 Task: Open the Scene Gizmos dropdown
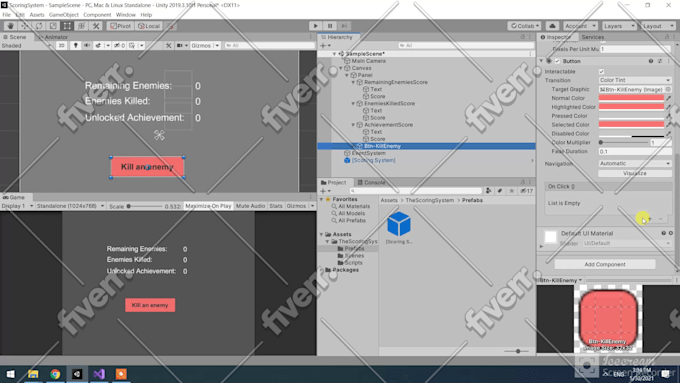tap(205, 46)
